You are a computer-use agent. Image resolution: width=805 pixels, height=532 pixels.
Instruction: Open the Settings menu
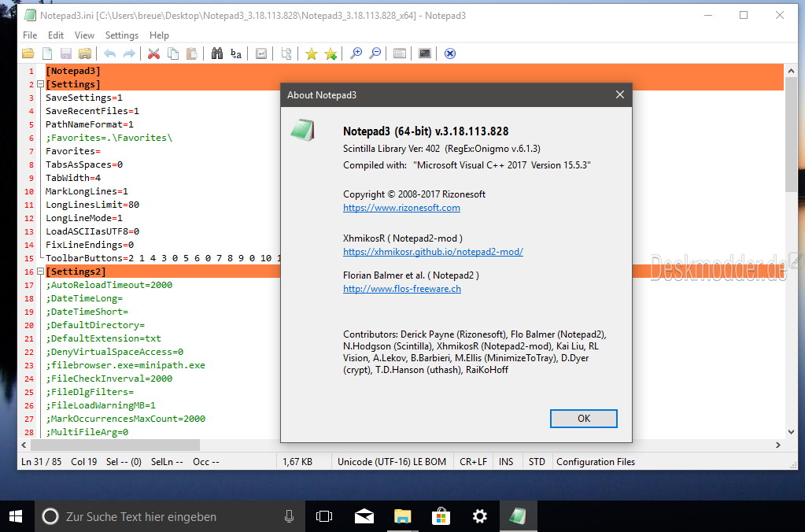(122, 35)
